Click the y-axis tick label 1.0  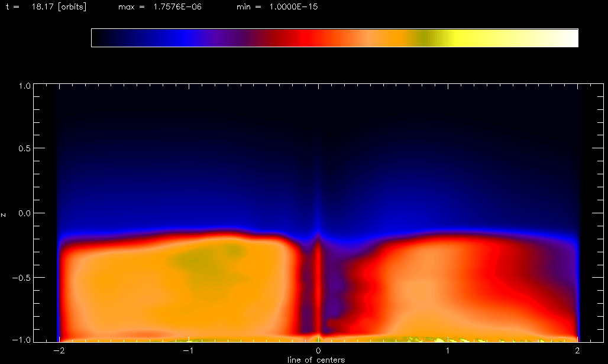22,86
